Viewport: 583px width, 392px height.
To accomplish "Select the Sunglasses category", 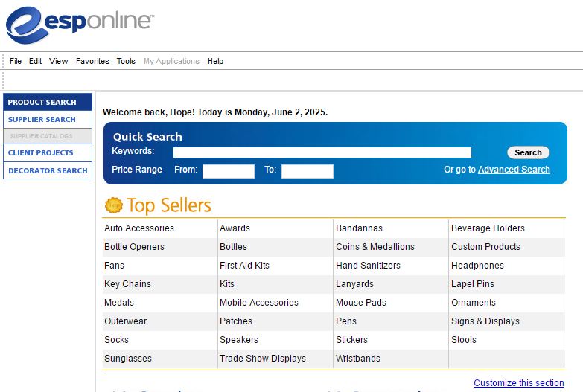I will click(x=128, y=359).
